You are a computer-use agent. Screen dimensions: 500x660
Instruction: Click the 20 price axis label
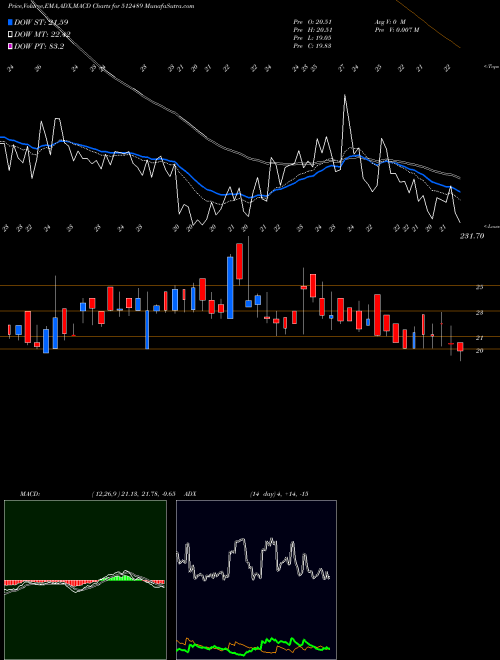click(479, 351)
